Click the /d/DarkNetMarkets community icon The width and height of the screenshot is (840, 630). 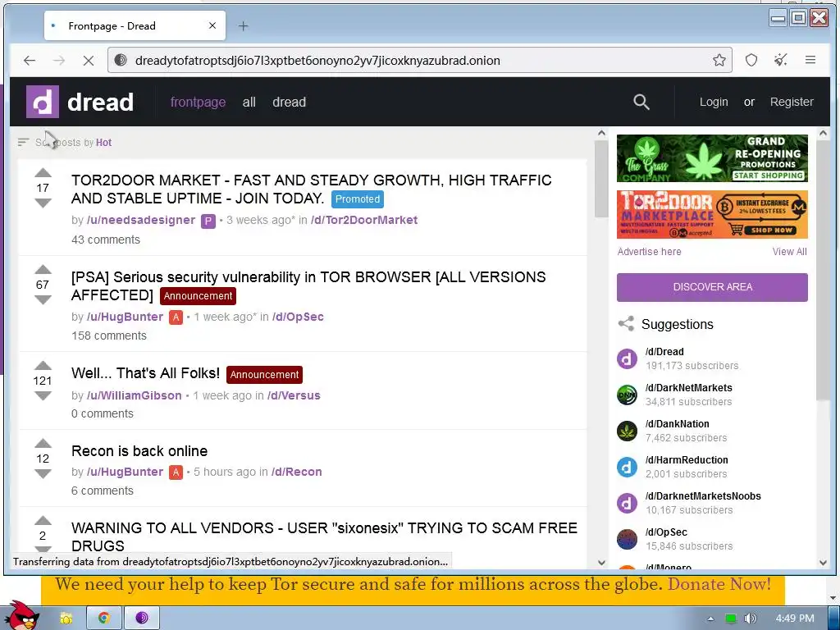pos(627,395)
